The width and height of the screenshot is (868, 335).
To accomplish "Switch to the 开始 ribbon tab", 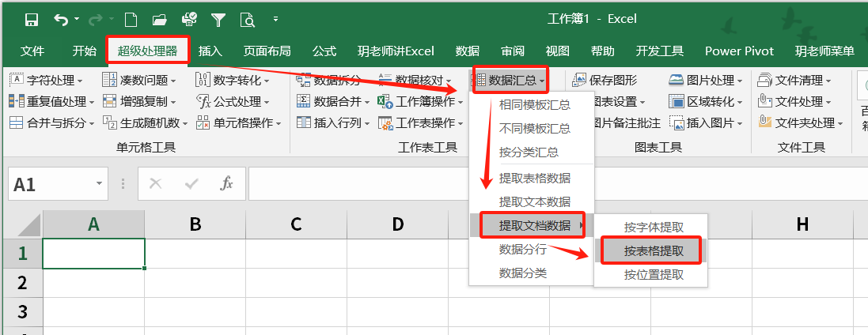I will [x=84, y=51].
